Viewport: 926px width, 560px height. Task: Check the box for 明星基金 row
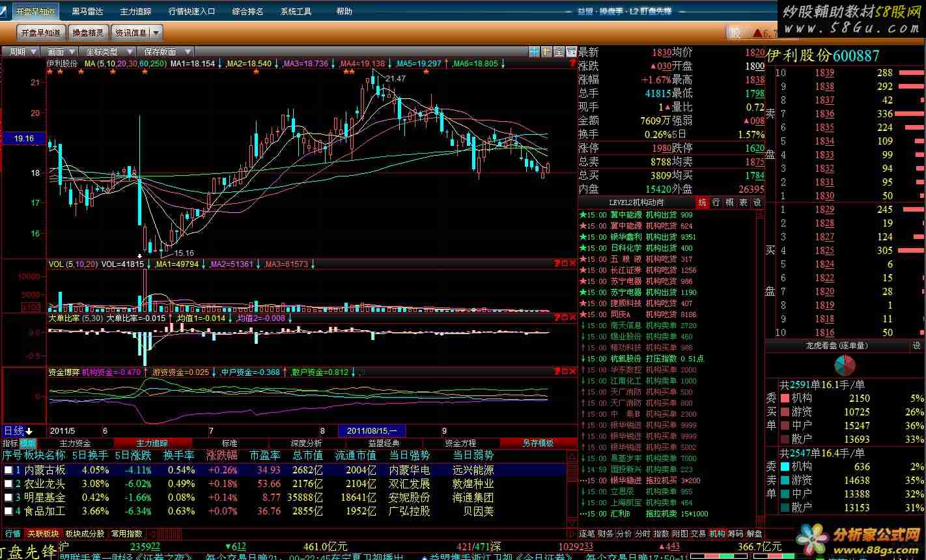point(8,497)
